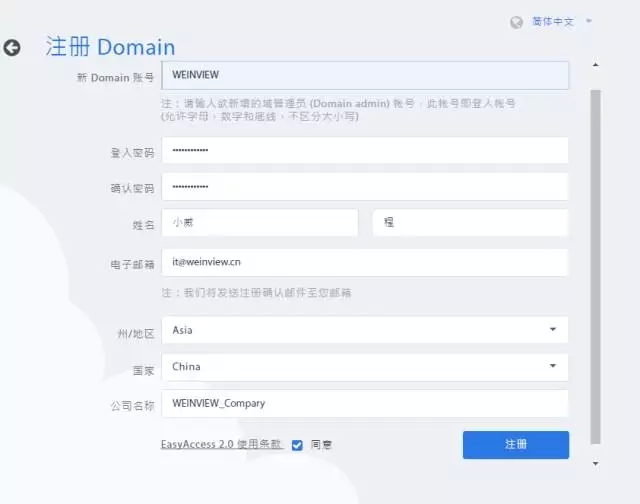Click the note about registration confirmation email

pos(256,293)
